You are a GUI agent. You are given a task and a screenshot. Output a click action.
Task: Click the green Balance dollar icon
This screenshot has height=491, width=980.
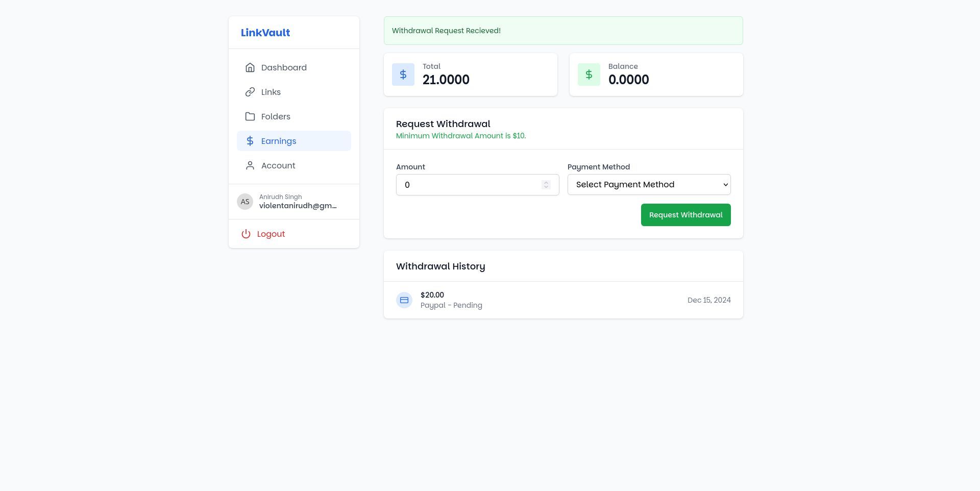click(589, 75)
